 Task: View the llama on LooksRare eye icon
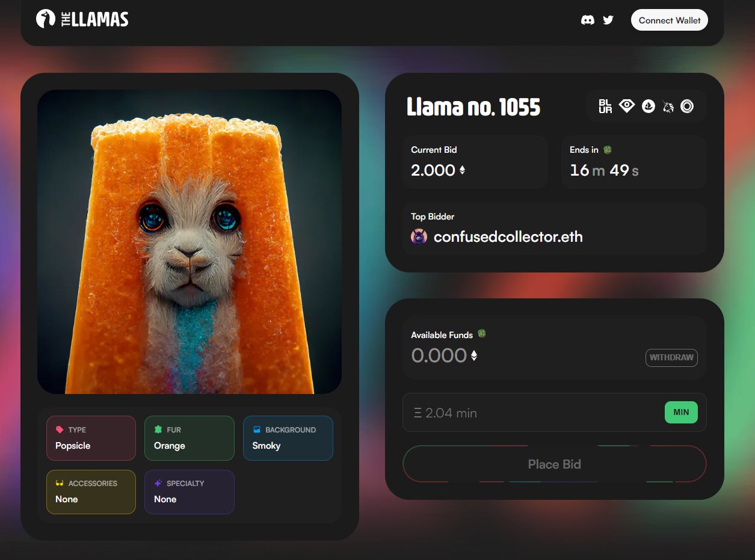pos(627,106)
